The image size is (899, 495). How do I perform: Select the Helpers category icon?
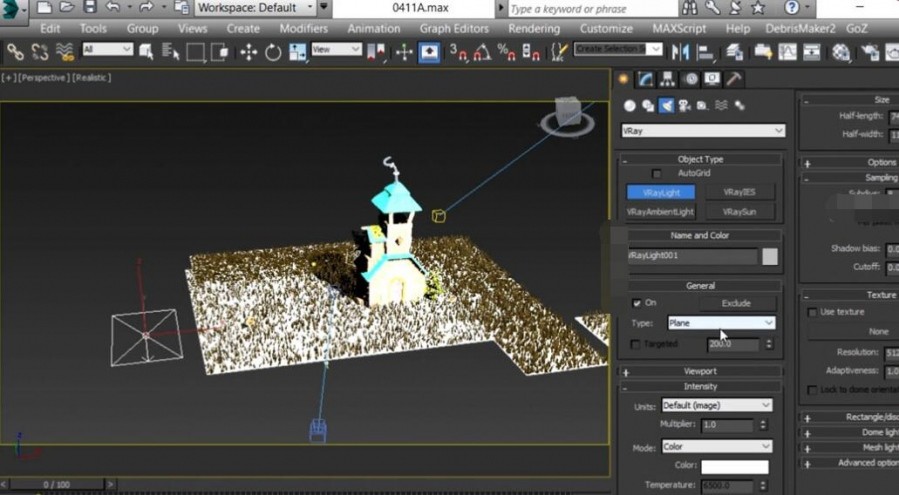click(702, 106)
